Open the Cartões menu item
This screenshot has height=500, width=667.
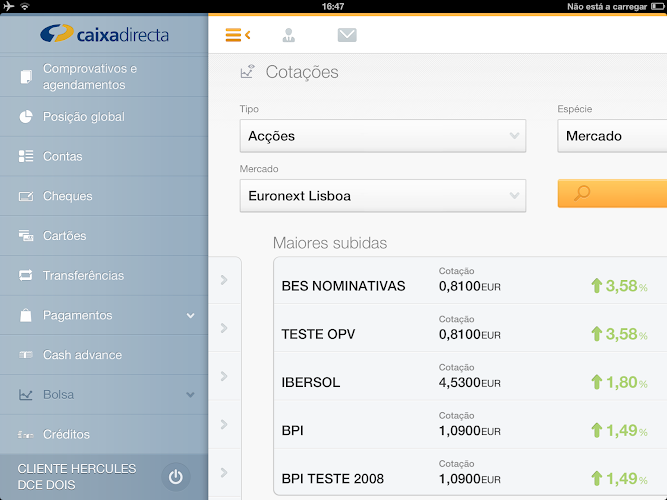click(x=104, y=235)
